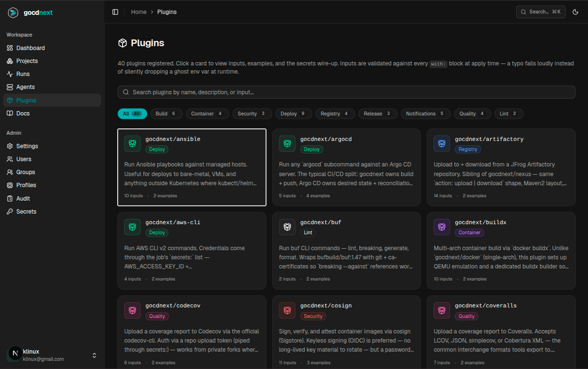Image resolution: width=588 pixels, height=369 pixels.
Task: Click the Settings gear icon
Action: point(10,146)
